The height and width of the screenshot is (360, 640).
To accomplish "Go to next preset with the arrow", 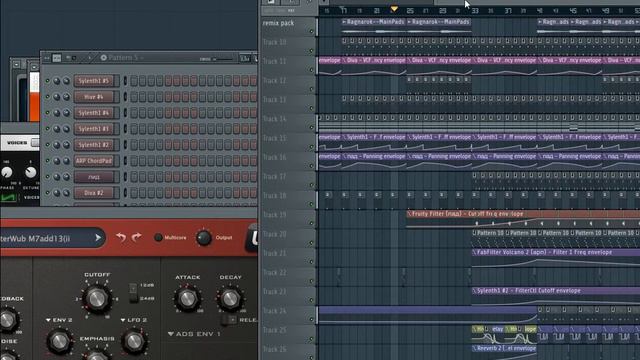I will pyautogui.click(x=98, y=238).
